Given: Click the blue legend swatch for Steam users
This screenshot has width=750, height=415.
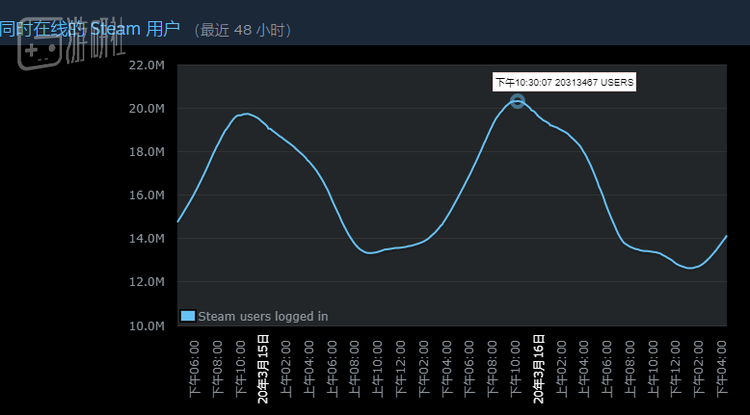Looking at the screenshot, I should (x=188, y=316).
